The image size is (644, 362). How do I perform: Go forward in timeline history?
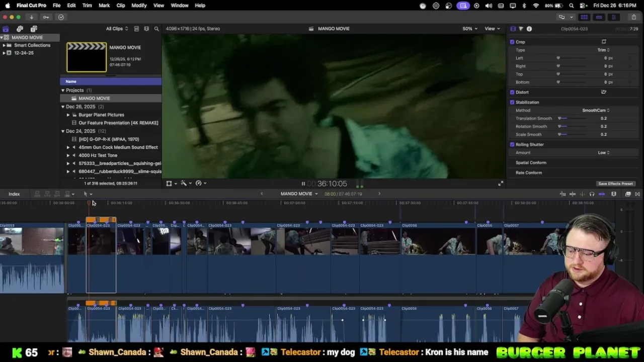[x=379, y=194]
